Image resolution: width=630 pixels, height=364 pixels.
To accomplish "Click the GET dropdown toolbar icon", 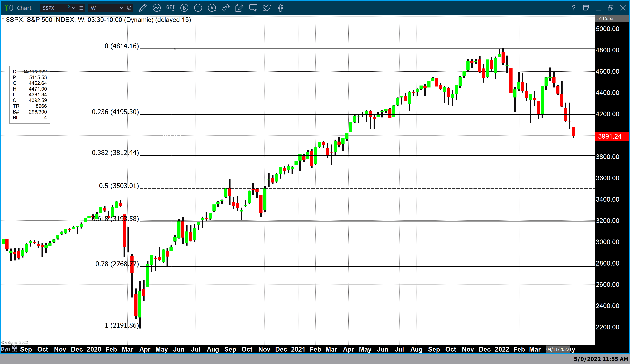I will [x=170, y=8].
